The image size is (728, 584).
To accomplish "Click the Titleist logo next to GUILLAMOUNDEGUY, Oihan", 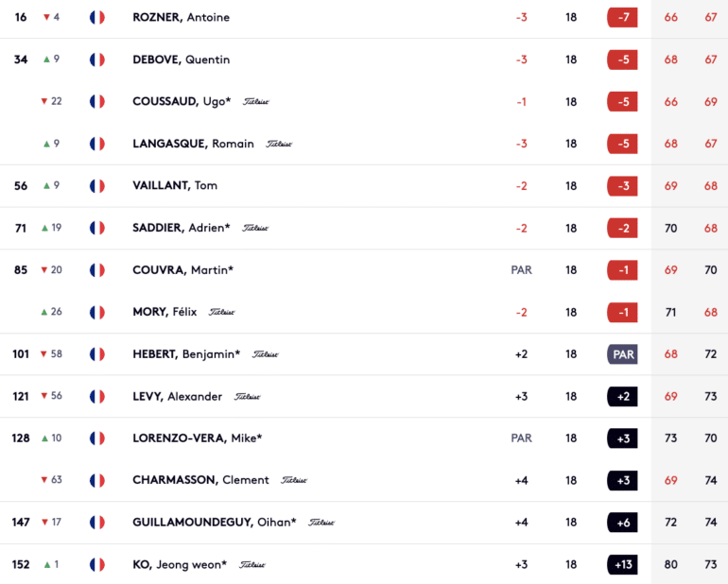I will [x=321, y=523].
